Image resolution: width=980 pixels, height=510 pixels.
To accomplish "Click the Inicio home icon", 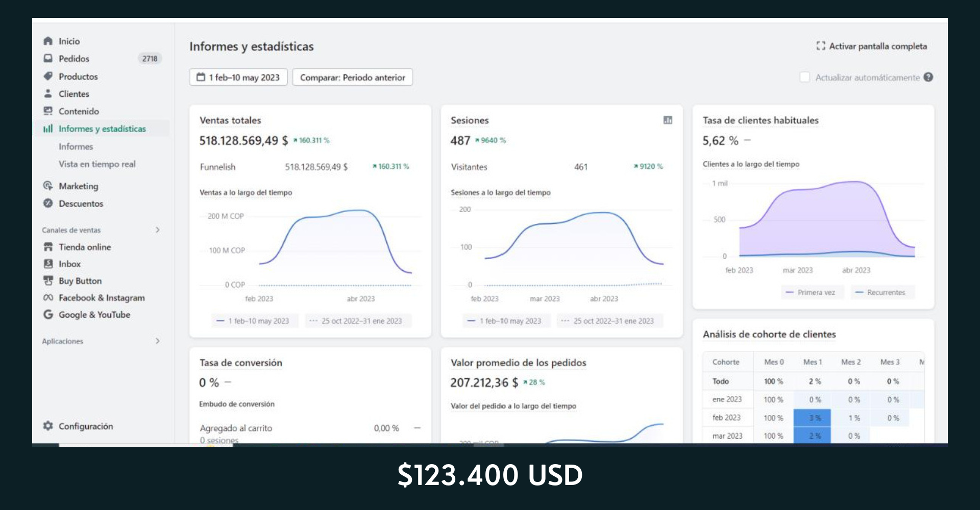I will pos(48,41).
